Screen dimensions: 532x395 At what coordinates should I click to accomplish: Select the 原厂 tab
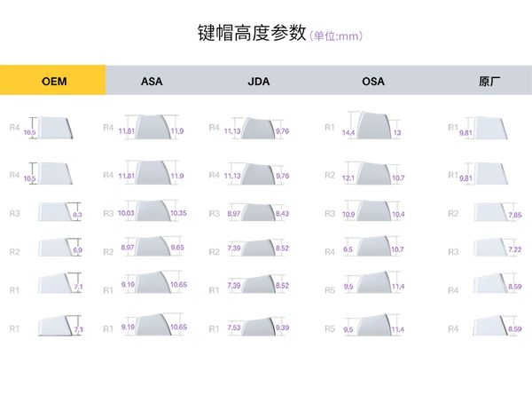click(489, 81)
